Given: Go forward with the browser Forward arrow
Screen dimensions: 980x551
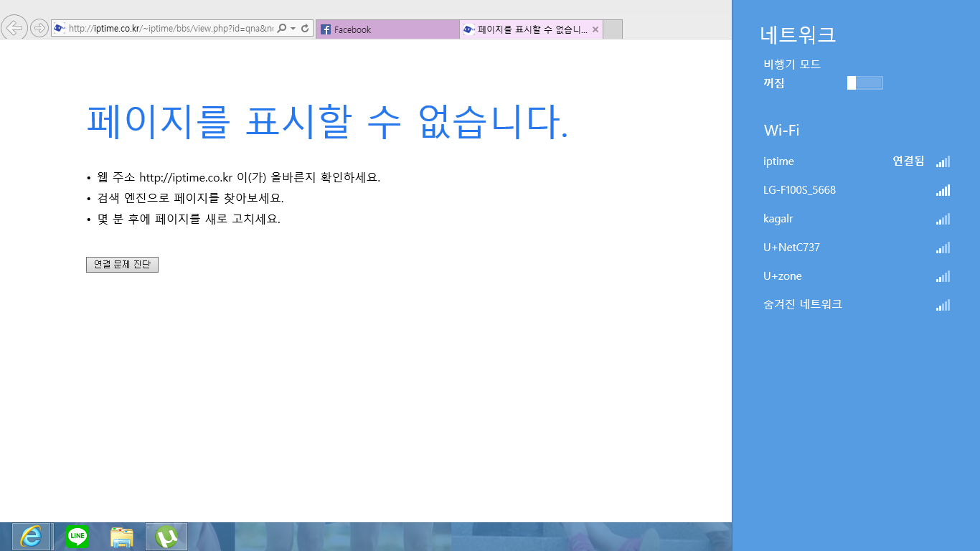Looking at the screenshot, I should [x=39, y=28].
